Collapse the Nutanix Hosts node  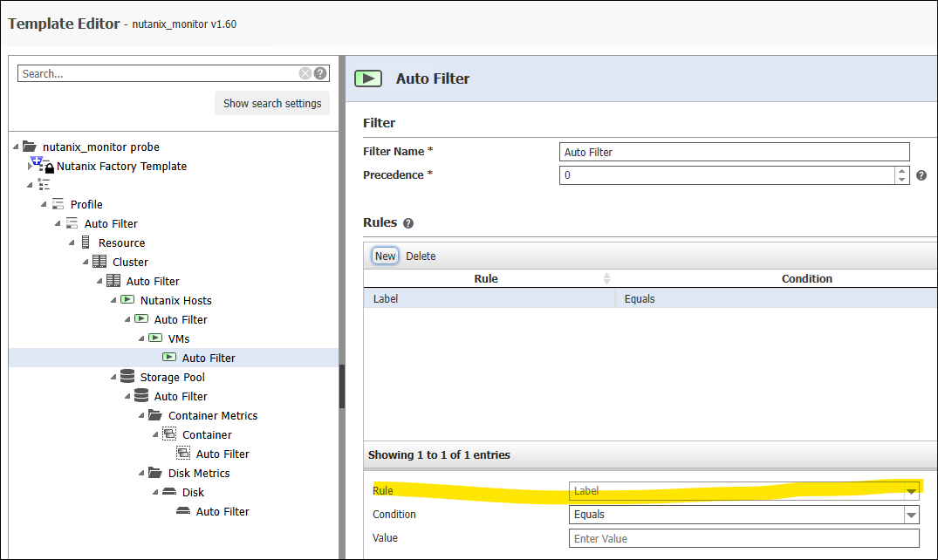coord(113,300)
